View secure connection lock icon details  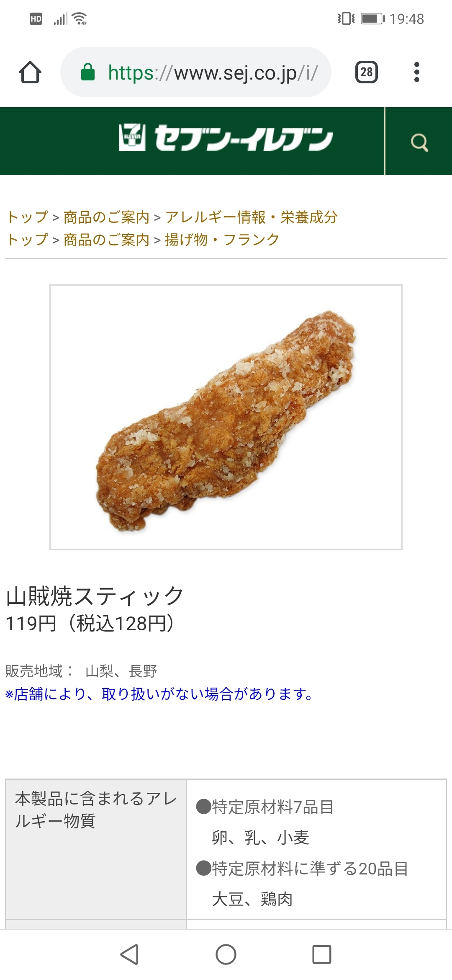click(x=87, y=72)
